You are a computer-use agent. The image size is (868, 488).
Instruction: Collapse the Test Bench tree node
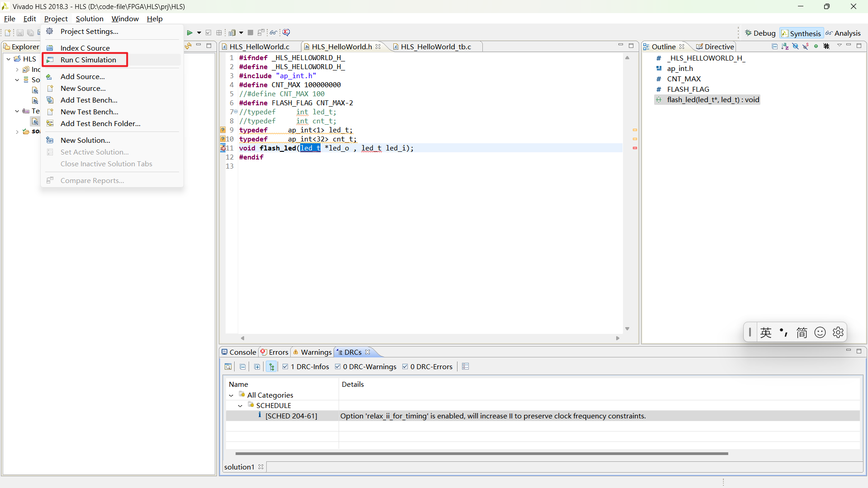17,111
